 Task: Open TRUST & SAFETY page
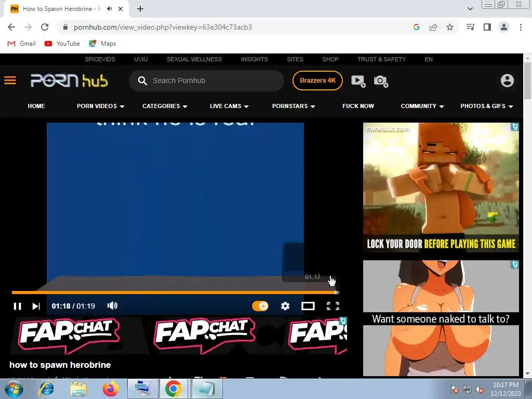coord(381,59)
